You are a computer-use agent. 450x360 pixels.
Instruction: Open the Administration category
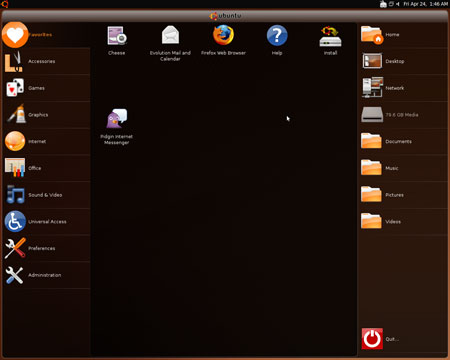coord(46,275)
